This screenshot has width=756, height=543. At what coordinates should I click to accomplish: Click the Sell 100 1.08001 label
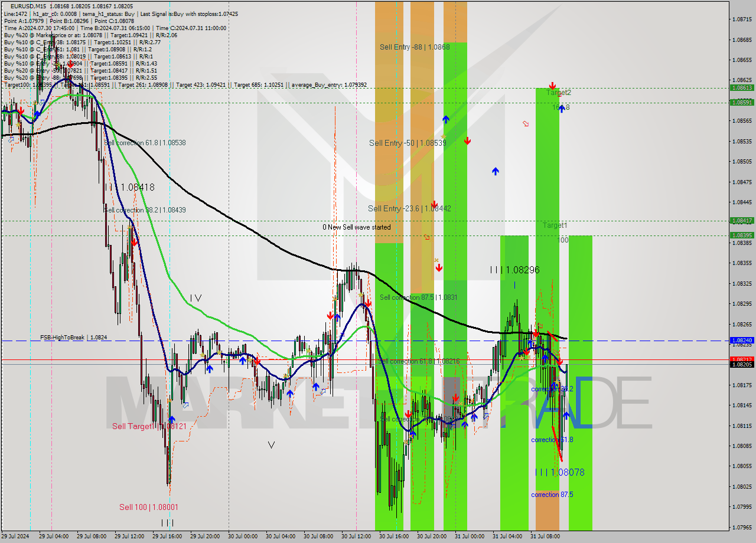148,507
